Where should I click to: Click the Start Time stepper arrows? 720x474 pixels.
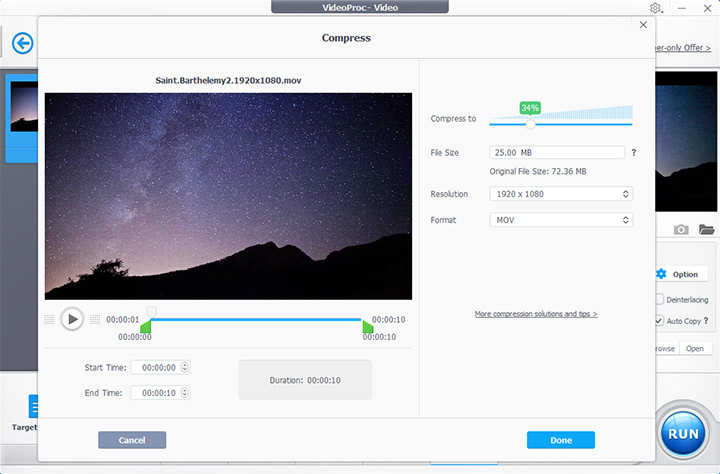pyautogui.click(x=185, y=367)
